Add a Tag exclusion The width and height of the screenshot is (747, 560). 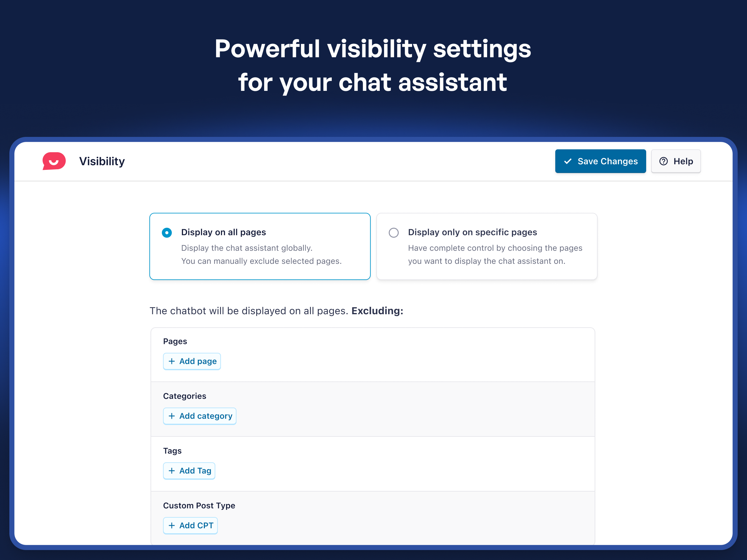pyautogui.click(x=189, y=470)
